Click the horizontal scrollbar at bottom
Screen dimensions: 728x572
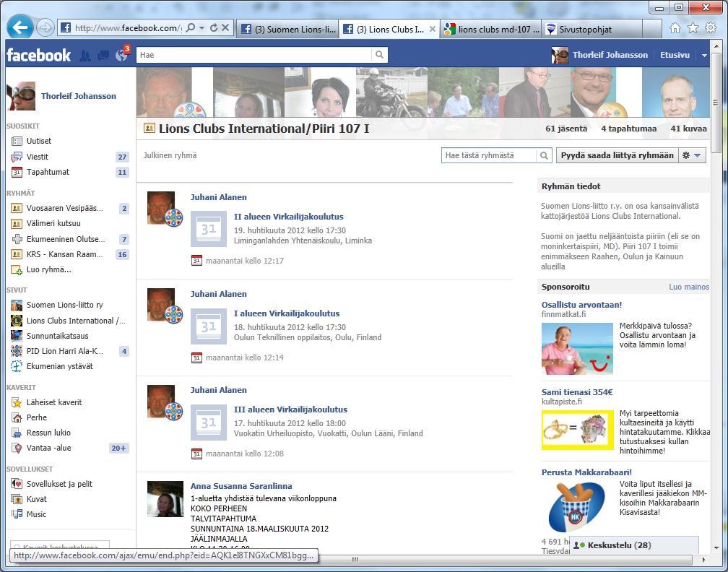pyautogui.click(x=355, y=560)
